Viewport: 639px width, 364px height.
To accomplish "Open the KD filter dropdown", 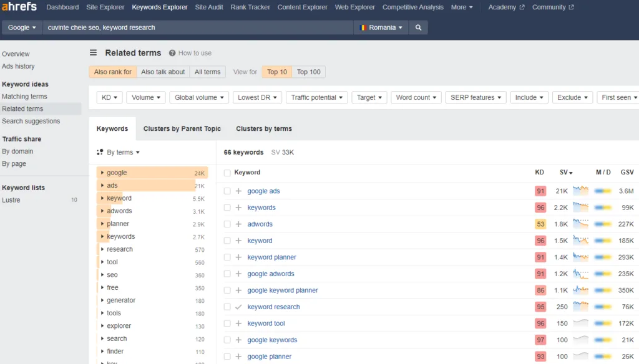I will [110, 97].
